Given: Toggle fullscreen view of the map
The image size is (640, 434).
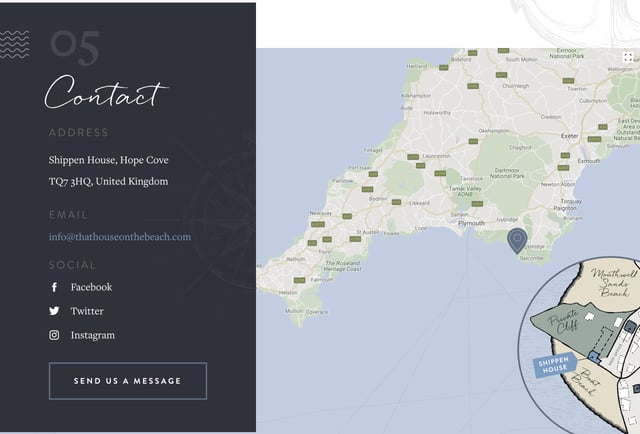Looking at the screenshot, I should [628, 58].
